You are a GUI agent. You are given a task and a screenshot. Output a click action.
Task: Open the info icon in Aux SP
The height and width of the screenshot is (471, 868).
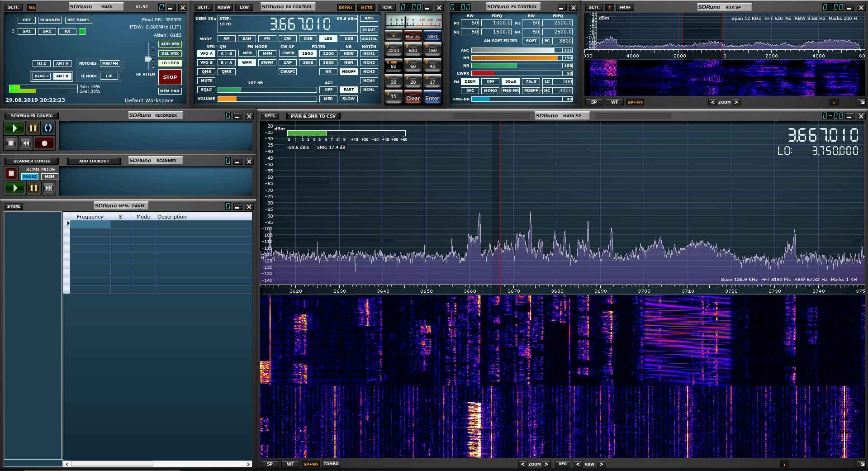(x=833, y=102)
